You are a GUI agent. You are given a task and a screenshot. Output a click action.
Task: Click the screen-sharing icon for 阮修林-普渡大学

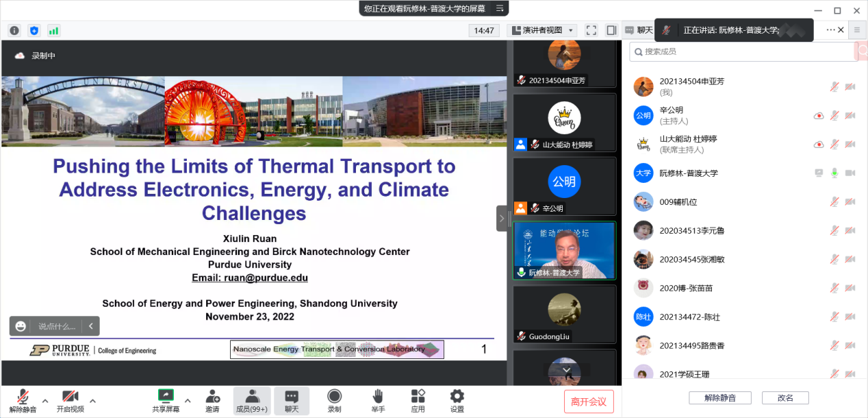[x=818, y=173]
